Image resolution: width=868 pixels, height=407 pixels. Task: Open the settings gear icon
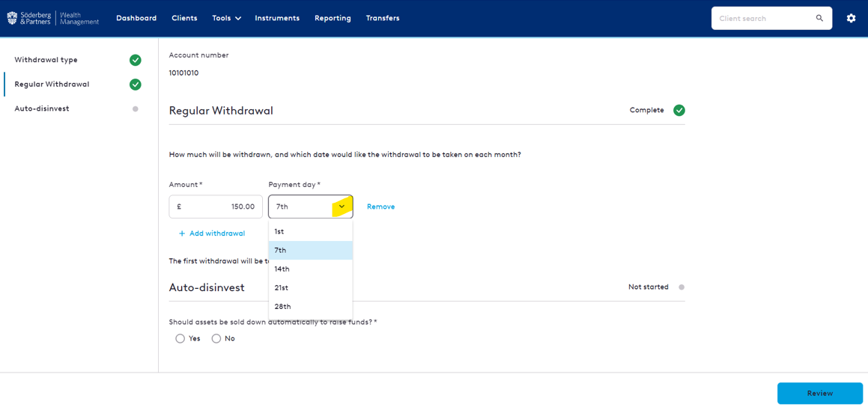pos(851,18)
